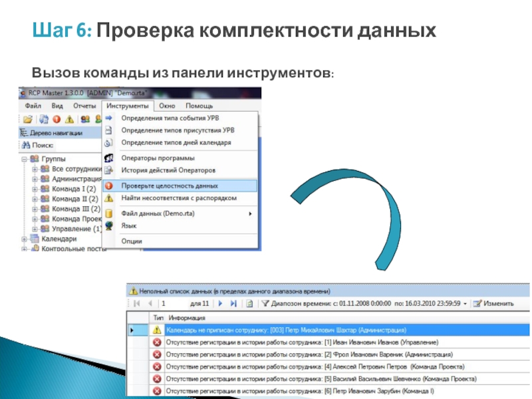
Task: Go to first record button
Action: [x=137, y=303]
